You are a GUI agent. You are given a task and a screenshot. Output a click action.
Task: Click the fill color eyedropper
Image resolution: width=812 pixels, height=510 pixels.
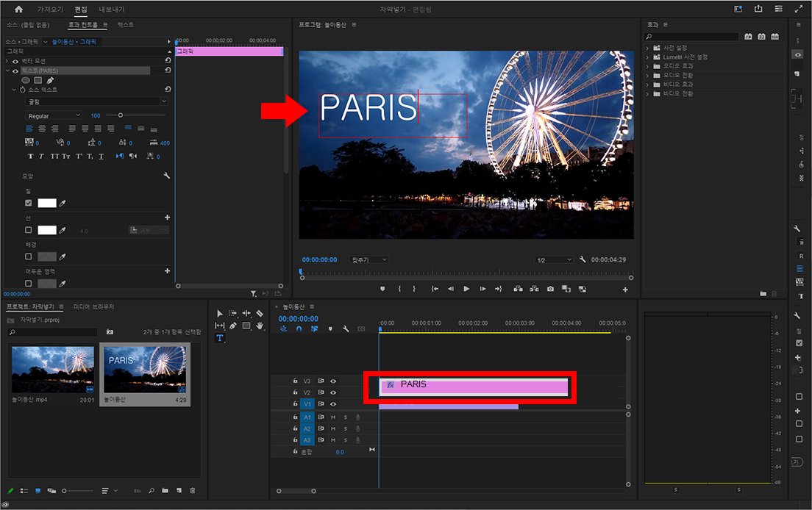[x=63, y=204]
